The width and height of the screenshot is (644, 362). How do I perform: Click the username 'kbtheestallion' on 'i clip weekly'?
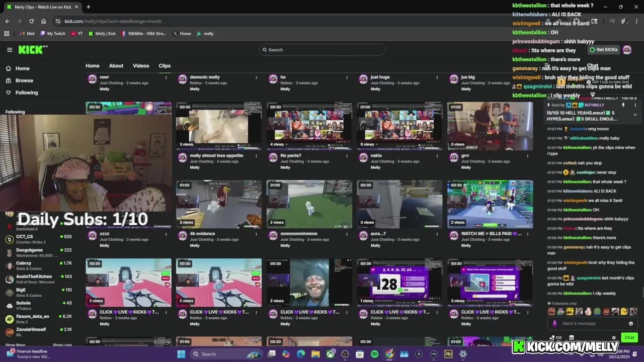(x=577, y=294)
